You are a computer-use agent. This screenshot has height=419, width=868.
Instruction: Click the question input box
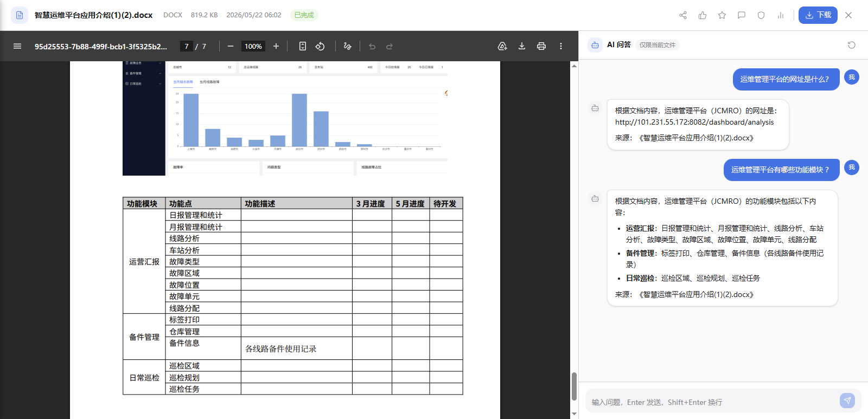[x=711, y=402]
